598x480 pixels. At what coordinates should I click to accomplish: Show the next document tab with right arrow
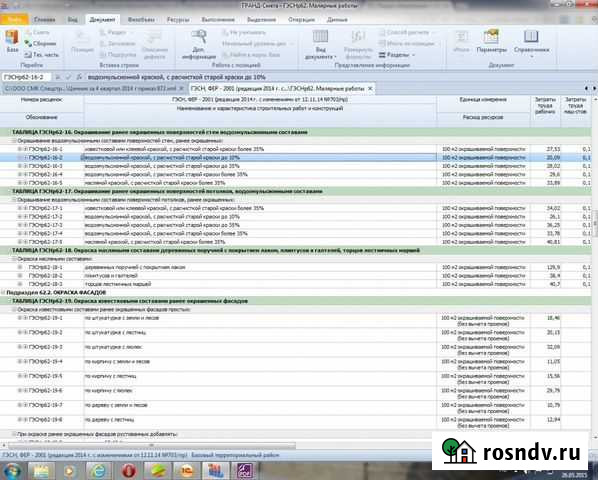tap(594, 88)
